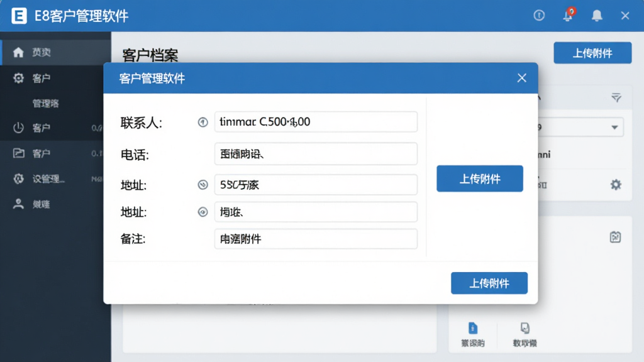Screen dimensions: 644x362
Task: Click the clock icon beside the first 地址 field
Action: click(203, 185)
